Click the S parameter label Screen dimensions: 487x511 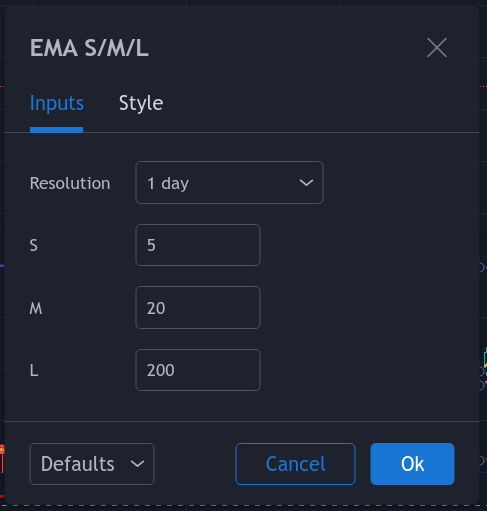(x=34, y=245)
